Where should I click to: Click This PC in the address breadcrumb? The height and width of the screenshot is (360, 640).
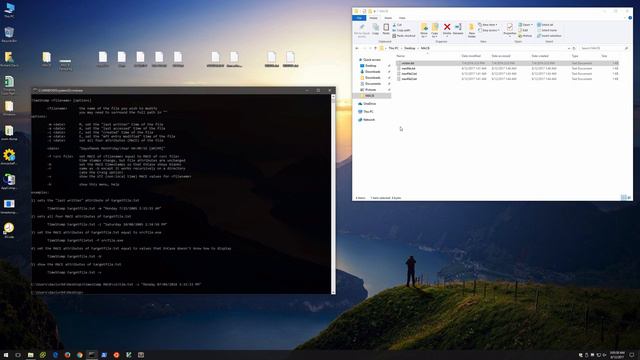pyautogui.click(x=393, y=48)
